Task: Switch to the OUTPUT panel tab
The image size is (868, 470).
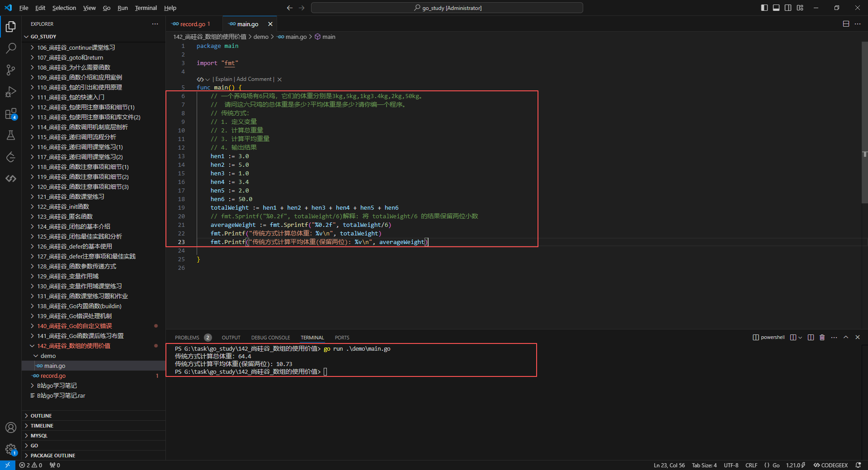Action: click(231, 338)
